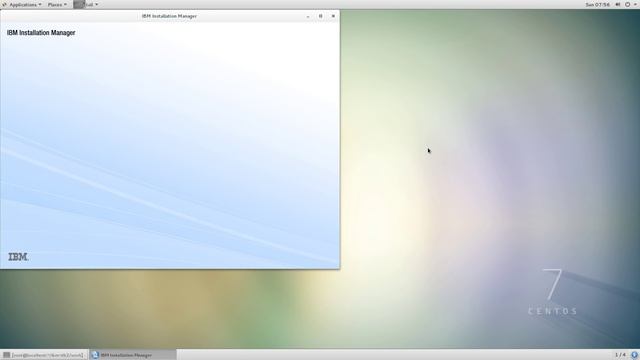This screenshot has width=640, height=360.
Task: Open the application menu next to Places
Action: [x=86, y=4]
